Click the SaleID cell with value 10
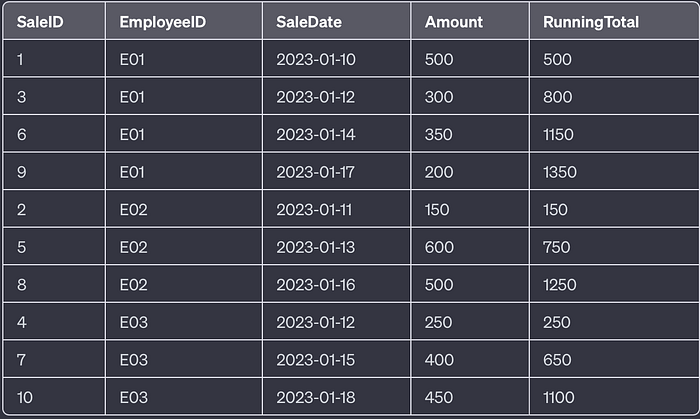 [54, 397]
